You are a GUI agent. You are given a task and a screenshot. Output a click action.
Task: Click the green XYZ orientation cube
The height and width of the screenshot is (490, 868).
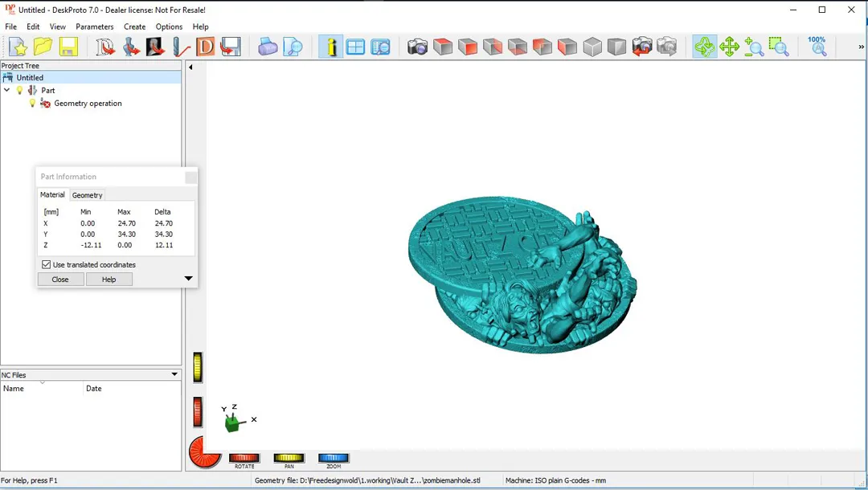(232, 423)
